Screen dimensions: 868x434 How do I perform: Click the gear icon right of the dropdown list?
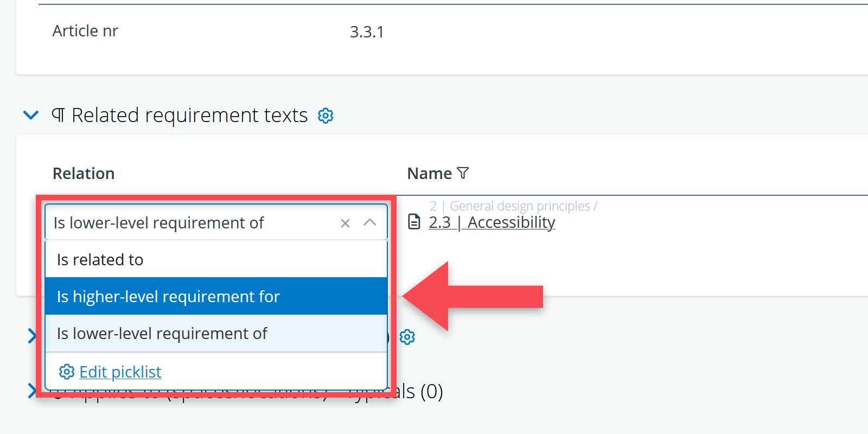407,337
